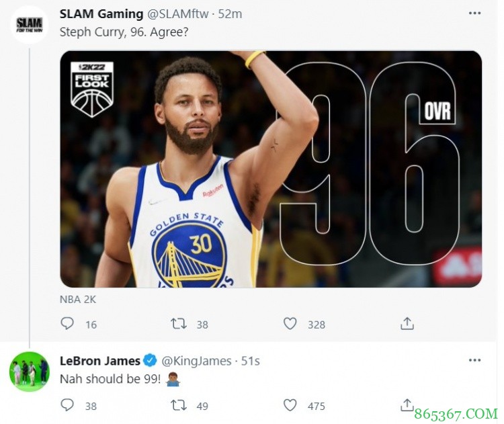The width and height of the screenshot is (504, 424).
Task: Share the SLAM Gaming tweet
Action: pos(407,324)
